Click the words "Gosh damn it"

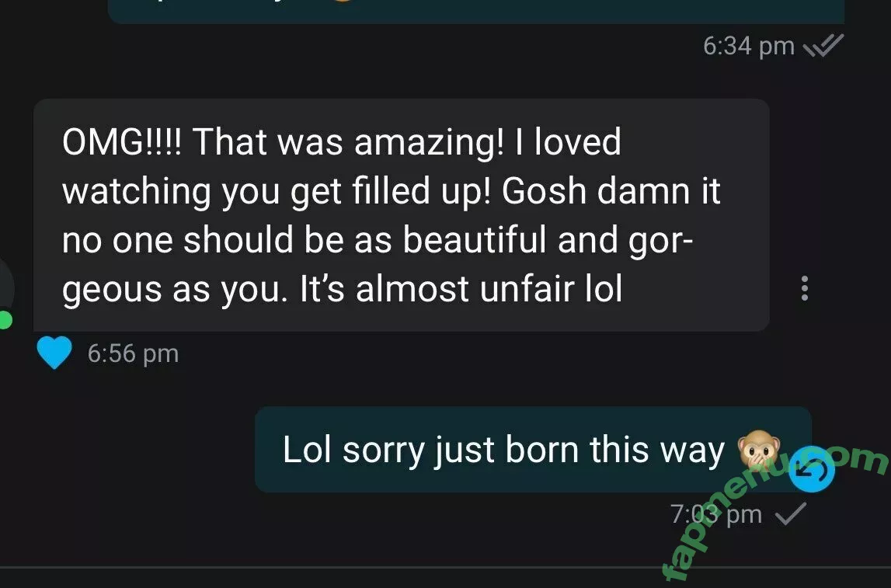click(x=611, y=191)
